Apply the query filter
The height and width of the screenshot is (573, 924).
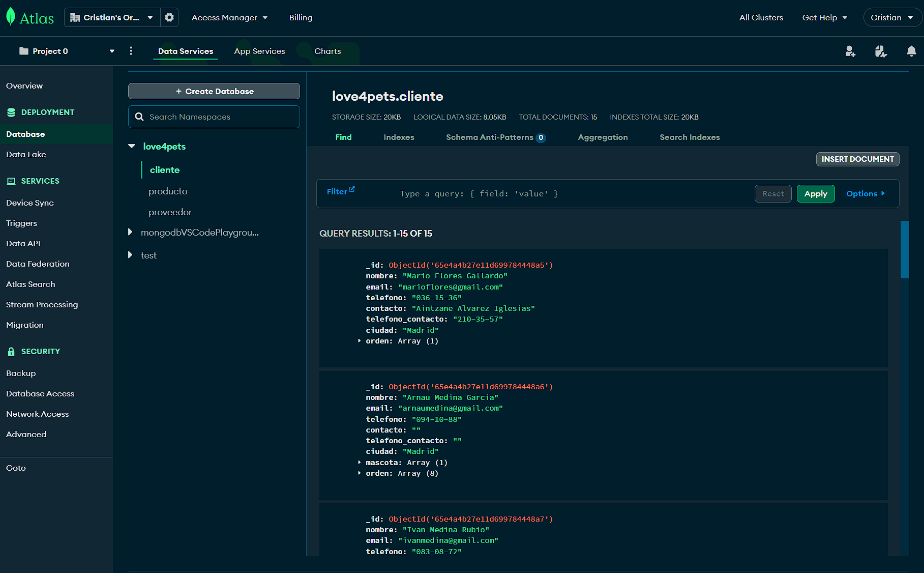click(x=816, y=193)
